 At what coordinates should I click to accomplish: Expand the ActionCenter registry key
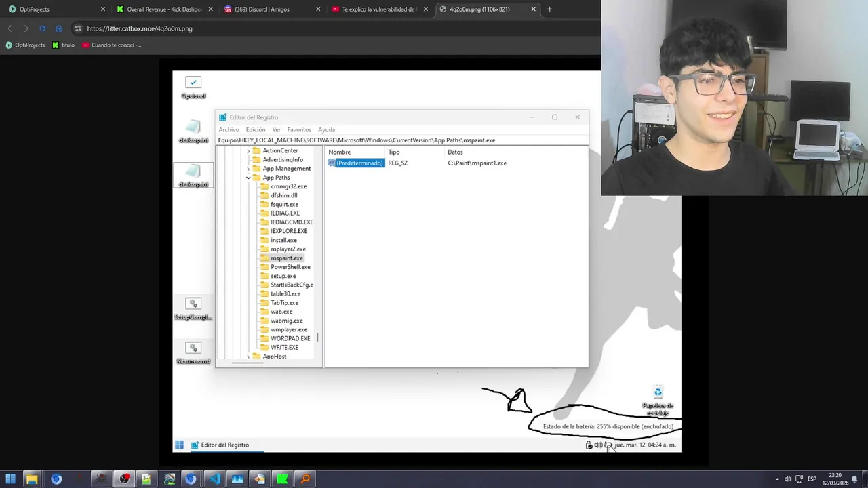coord(248,150)
